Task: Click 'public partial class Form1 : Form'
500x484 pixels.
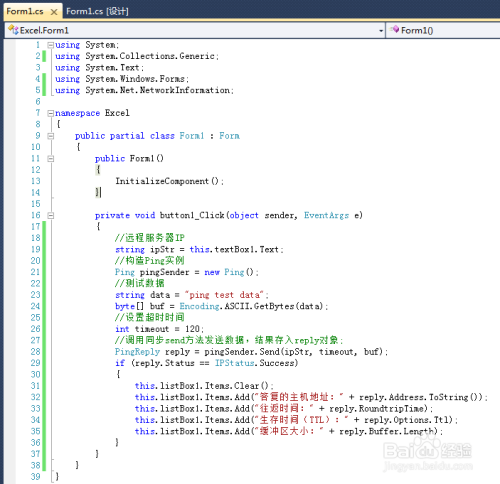Action: (157, 136)
